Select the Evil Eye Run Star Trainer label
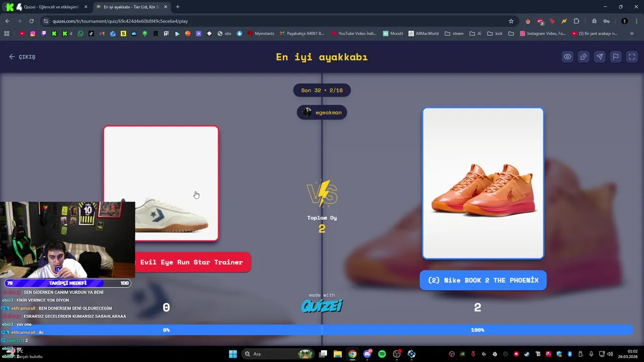The width and height of the screenshot is (644, 362). (x=193, y=262)
